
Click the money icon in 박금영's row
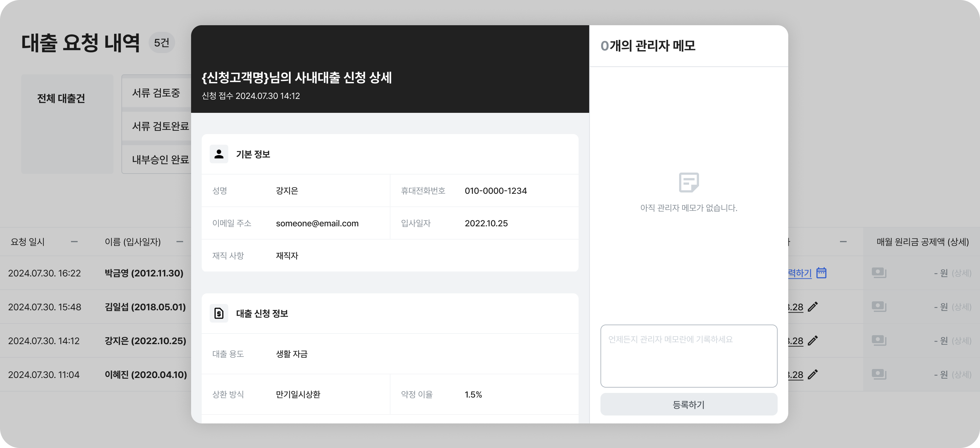(879, 273)
